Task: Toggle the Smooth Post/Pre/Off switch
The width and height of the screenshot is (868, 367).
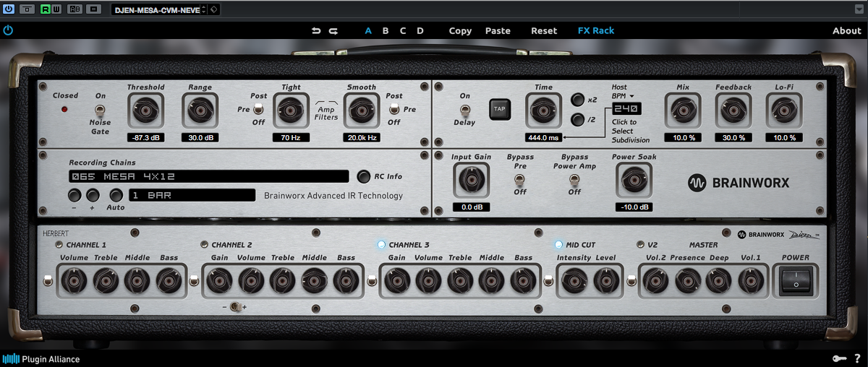Action: (x=394, y=110)
